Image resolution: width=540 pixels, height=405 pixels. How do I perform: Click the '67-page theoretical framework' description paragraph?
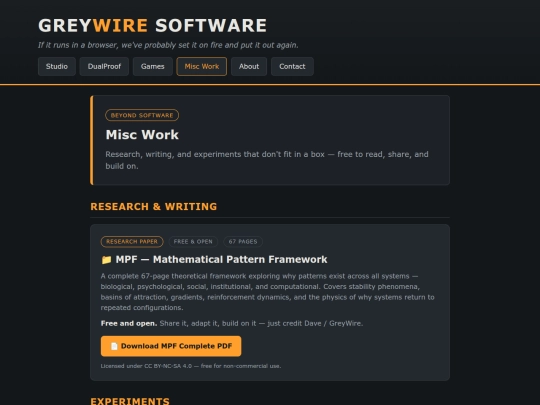coord(268,292)
